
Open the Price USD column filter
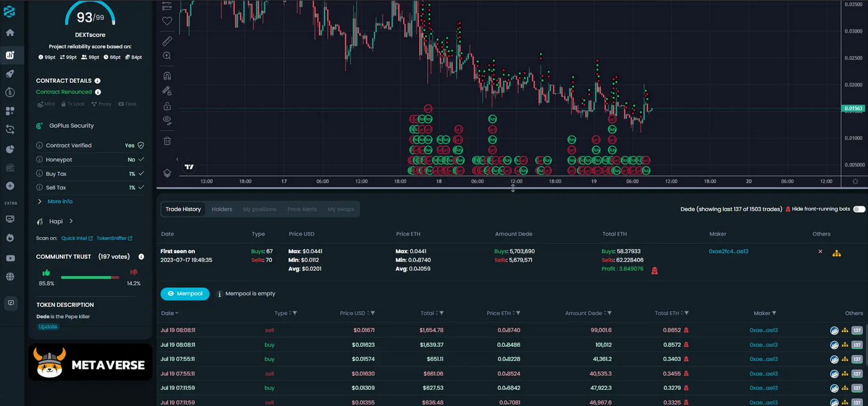pos(372,313)
